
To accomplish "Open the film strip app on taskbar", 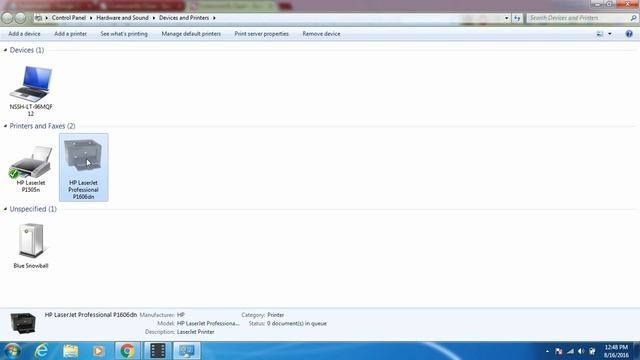I will [158, 351].
